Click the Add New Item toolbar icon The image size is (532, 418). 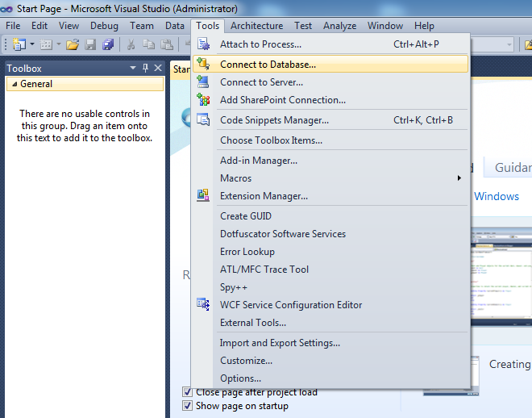tap(46, 44)
